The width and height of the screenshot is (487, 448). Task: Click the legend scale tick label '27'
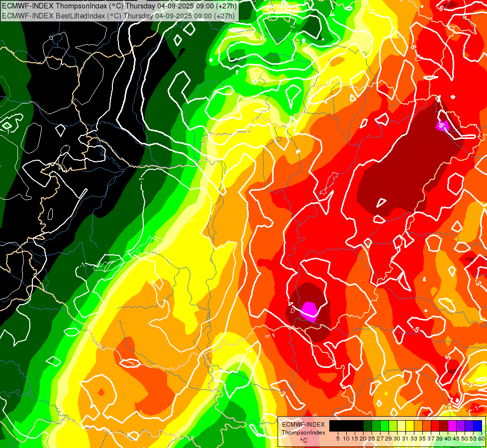(x=380, y=439)
